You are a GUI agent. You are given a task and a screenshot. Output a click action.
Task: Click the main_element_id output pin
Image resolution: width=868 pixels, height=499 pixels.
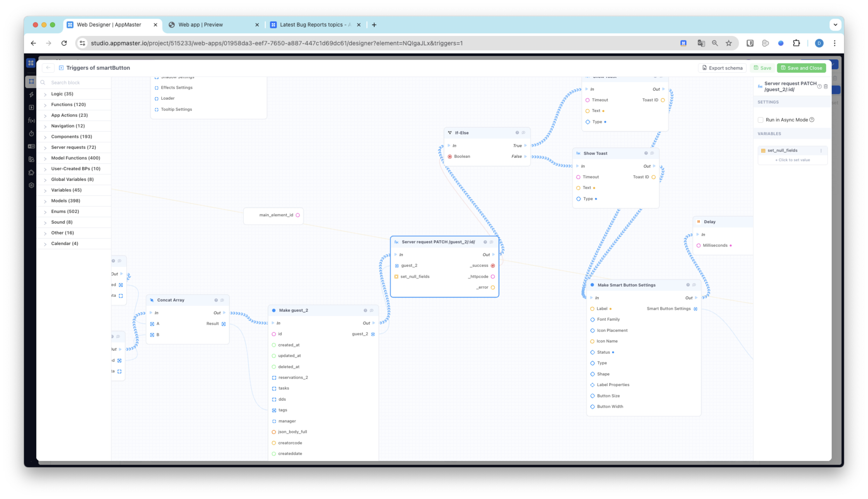(298, 215)
